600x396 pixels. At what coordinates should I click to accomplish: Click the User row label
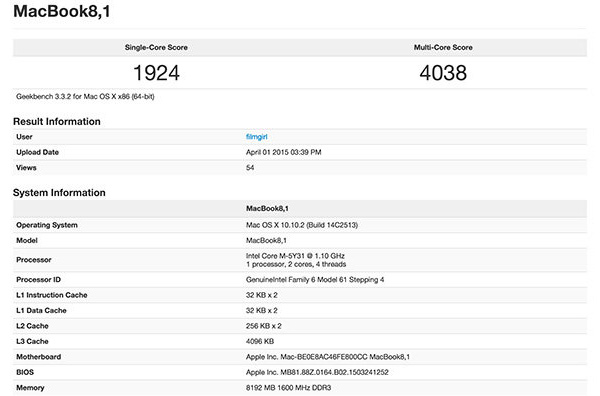coord(24,137)
